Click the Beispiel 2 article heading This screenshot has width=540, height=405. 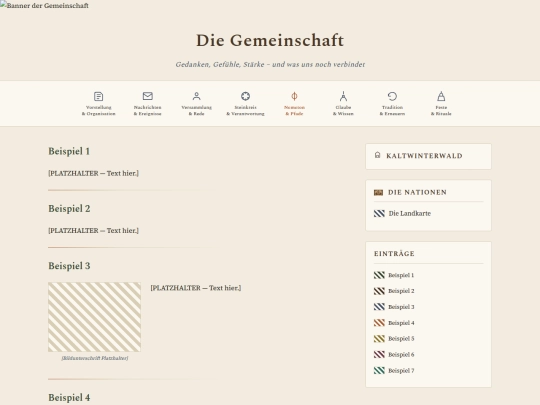tap(69, 208)
